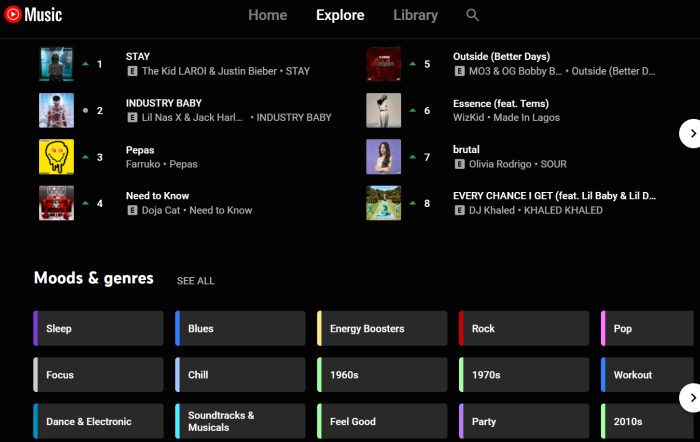The width and height of the screenshot is (700, 442).
Task: Click the INDUSTRY BABY song title
Action: 163,103
